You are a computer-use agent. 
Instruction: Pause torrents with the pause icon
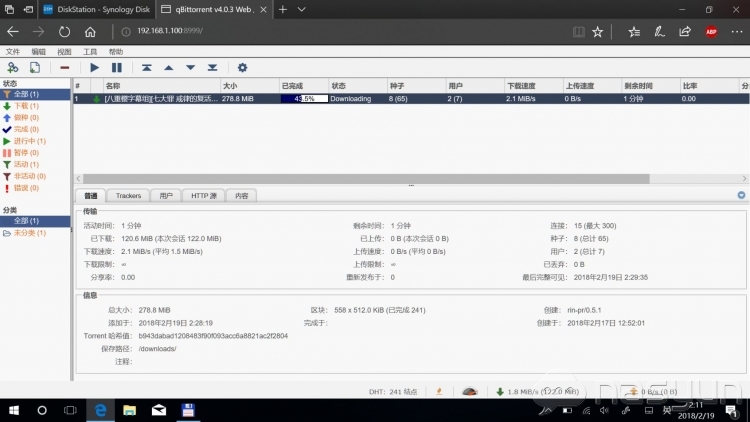click(116, 67)
